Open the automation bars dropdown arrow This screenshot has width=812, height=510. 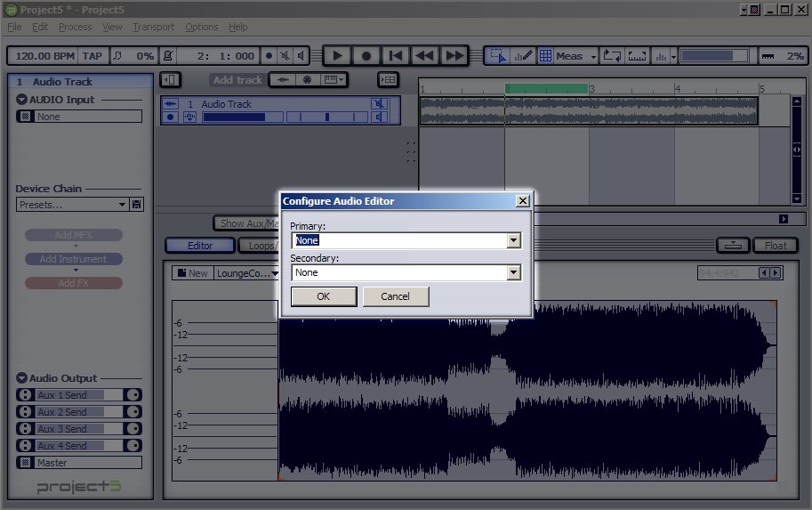pos(673,56)
